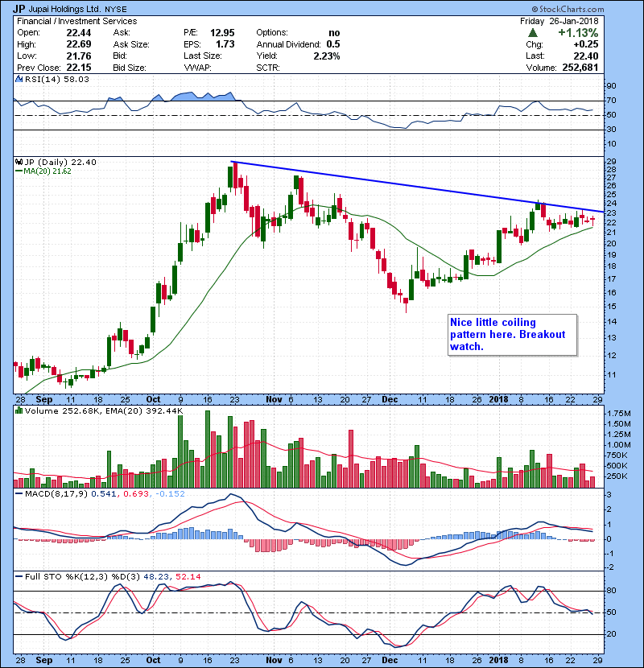Click the green up-triangle change indicator
Image resolution: width=644 pixels, height=668 pixels.
coord(532,33)
